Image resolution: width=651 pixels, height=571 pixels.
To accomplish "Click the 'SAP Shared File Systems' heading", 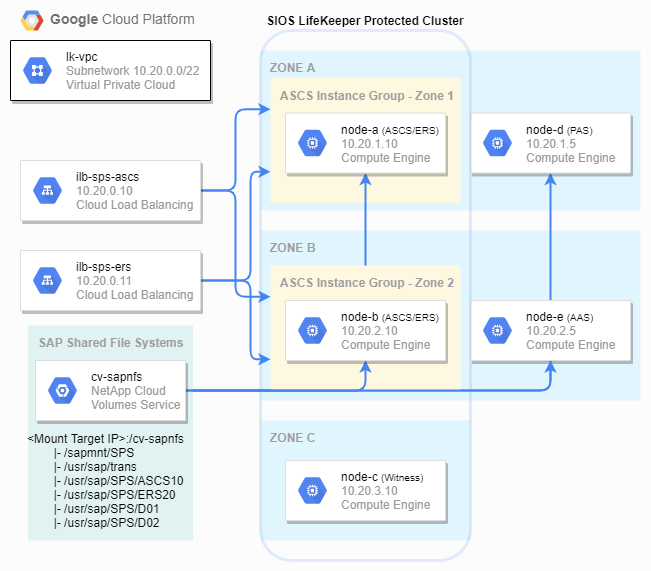I will tap(111, 343).
